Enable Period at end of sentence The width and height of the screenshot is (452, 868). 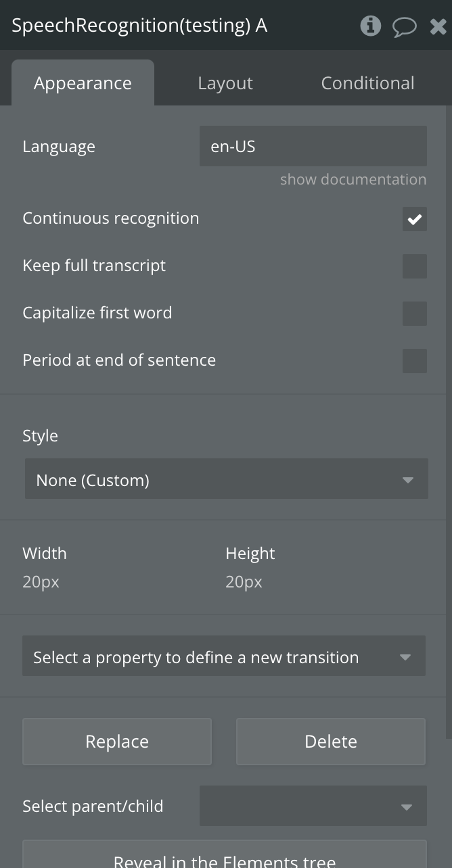tap(414, 361)
